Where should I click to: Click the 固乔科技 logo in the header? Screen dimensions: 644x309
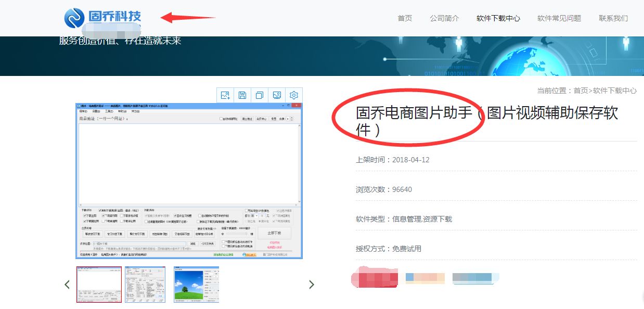pyautogui.click(x=102, y=18)
